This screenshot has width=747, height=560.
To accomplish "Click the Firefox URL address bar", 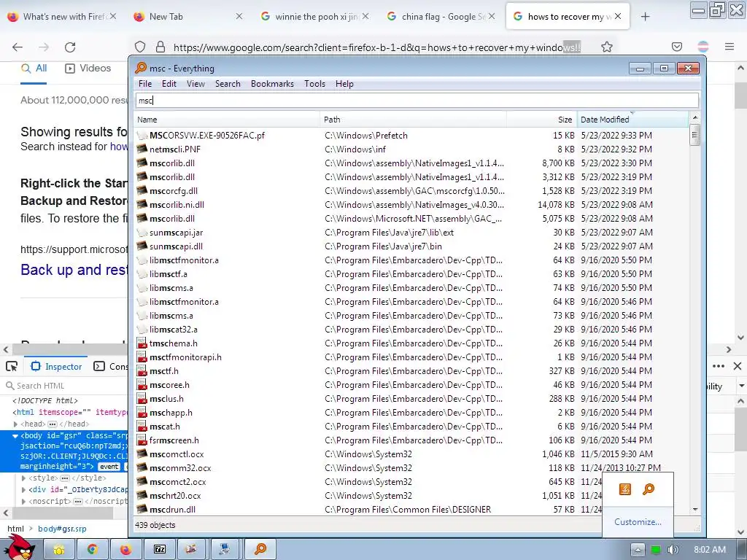I will [377, 47].
